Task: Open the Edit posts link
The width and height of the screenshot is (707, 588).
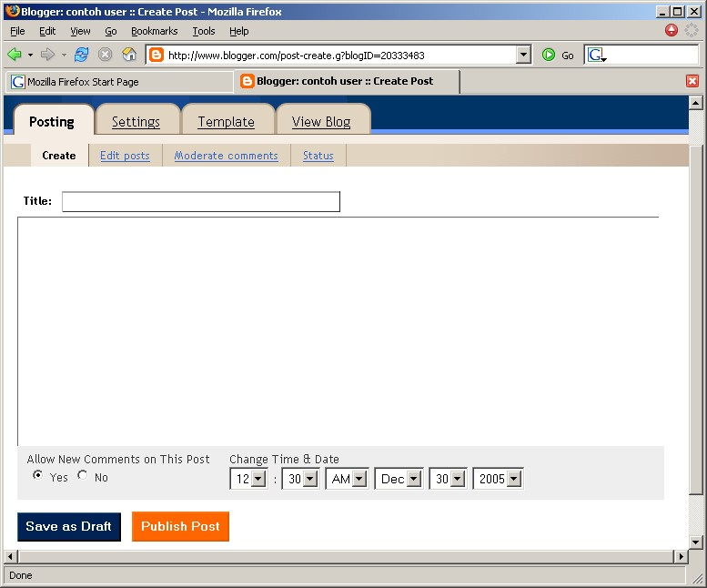Action: point(125,156)
